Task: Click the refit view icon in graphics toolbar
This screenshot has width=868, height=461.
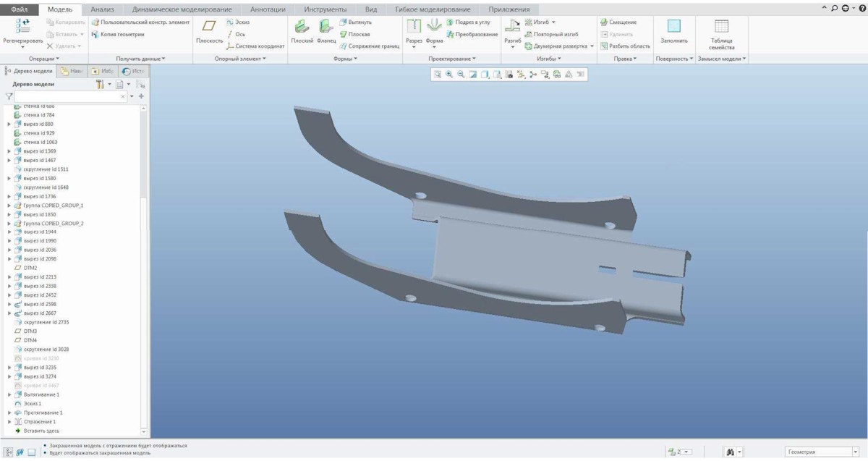Action: 438,74
